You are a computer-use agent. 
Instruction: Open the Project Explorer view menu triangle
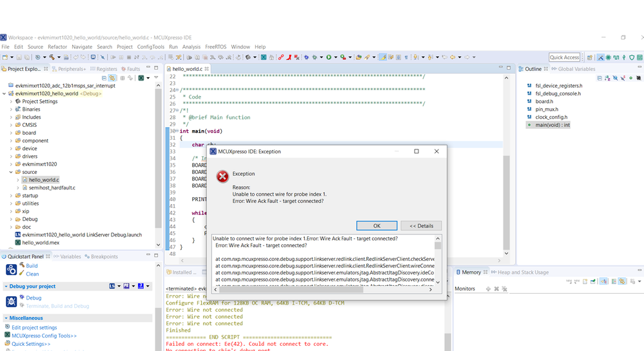click(155, 78)
